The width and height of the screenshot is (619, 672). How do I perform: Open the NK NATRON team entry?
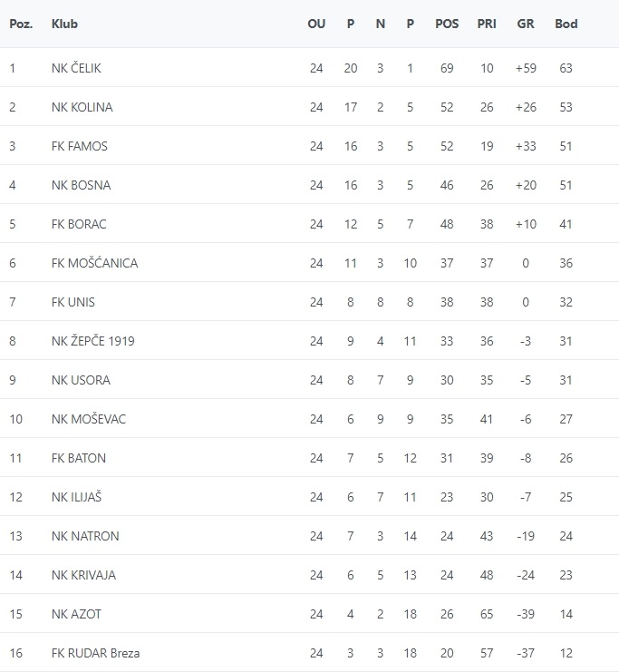click(x=85, y=536)
